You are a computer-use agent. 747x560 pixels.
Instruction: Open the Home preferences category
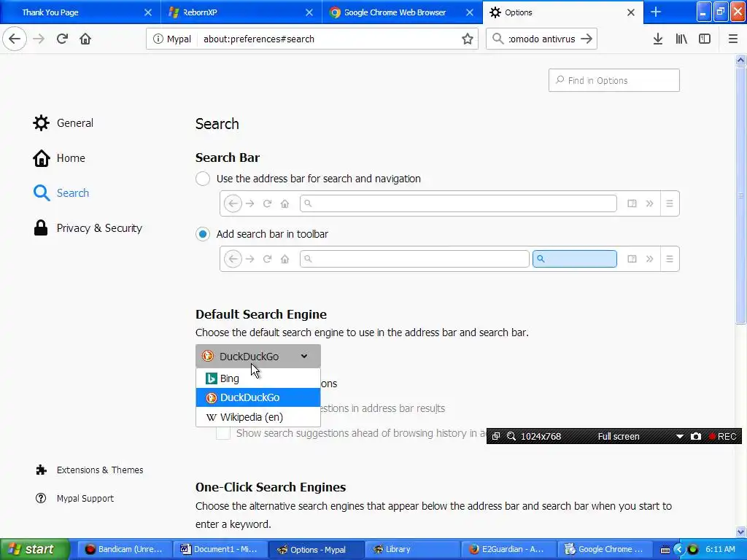coord(59,158)
